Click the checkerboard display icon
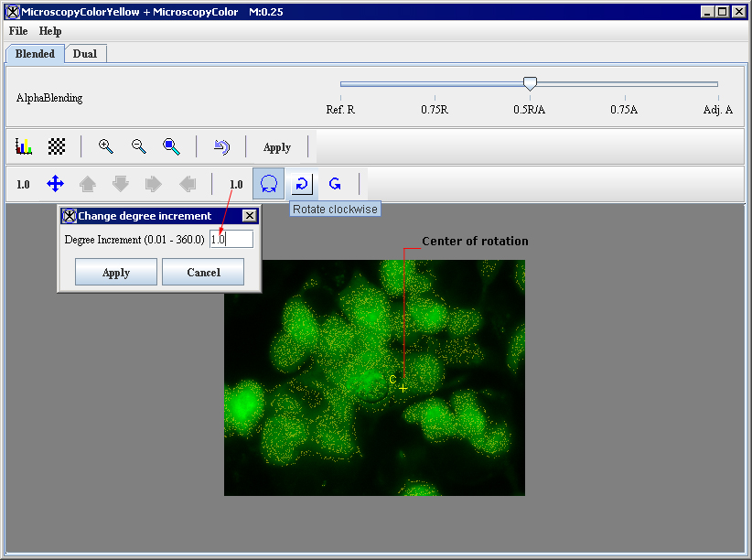The image size is (752, 560). (57, 146)
